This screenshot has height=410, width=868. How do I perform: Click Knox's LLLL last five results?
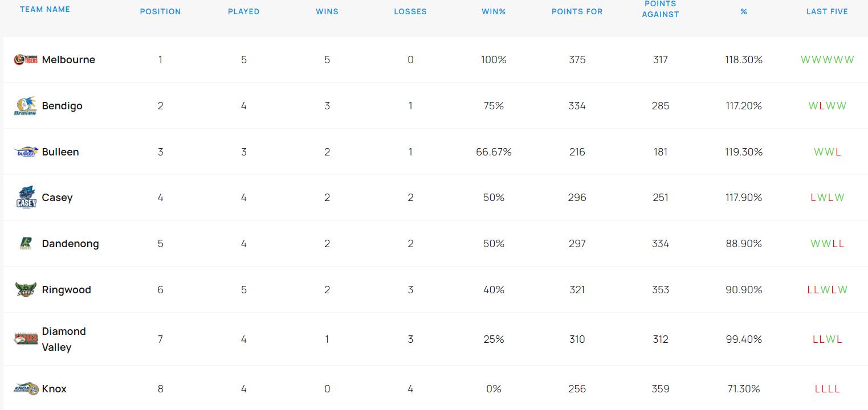coord(827,389)
